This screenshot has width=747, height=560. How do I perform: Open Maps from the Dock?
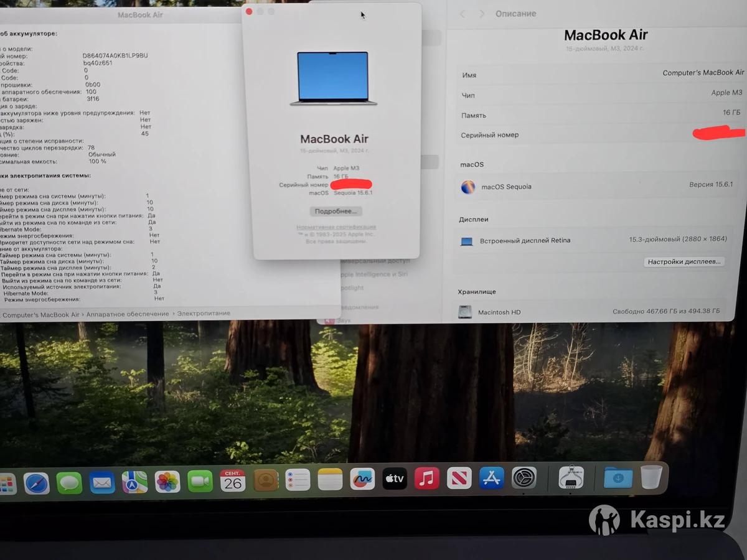click(134, 482)
